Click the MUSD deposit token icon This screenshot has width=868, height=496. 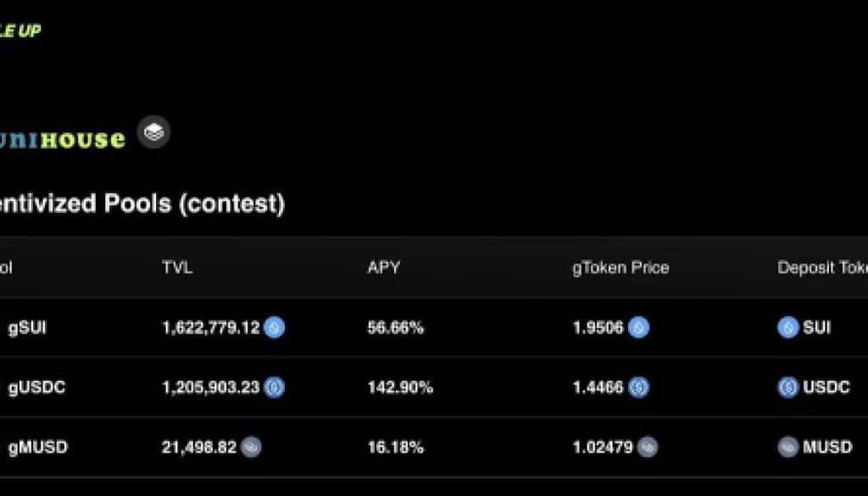coord(788,447)
